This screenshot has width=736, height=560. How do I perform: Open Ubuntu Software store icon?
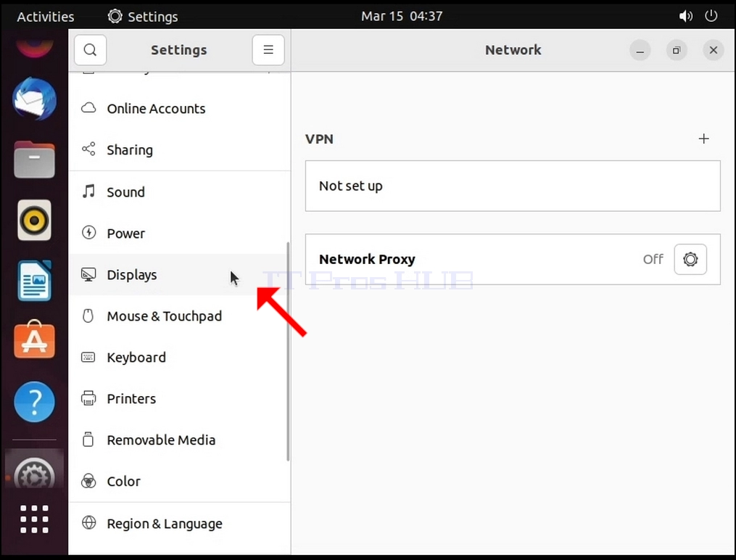[34, 339]
